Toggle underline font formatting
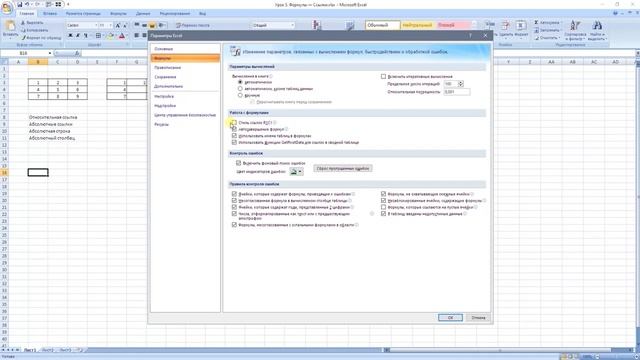 pos(85,36)
